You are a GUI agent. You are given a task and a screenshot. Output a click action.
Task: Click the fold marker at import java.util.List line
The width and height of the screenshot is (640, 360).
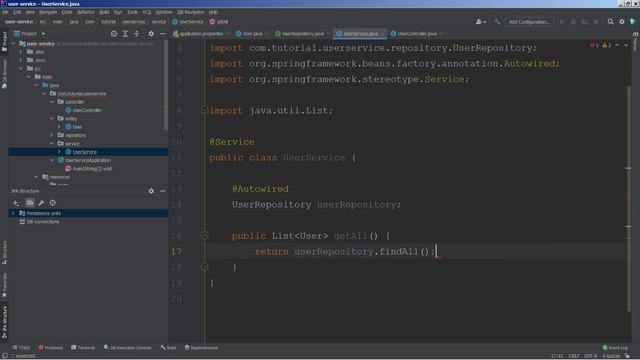(205, 110)
